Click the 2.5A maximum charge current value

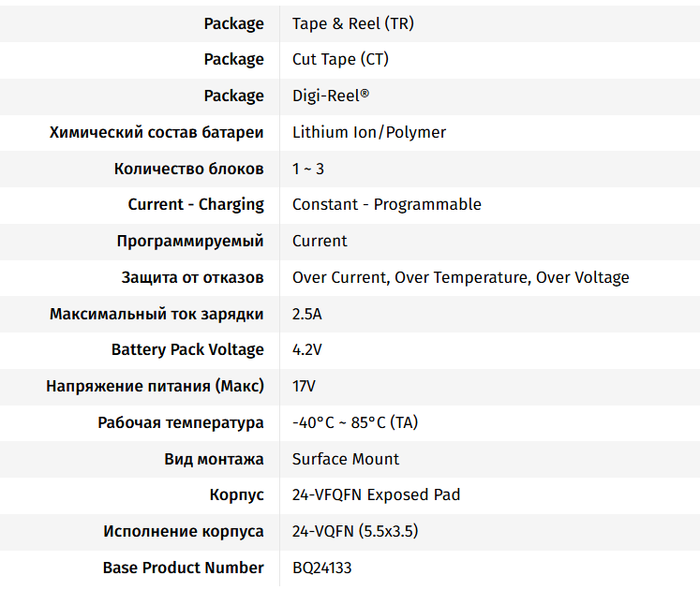[x=307, y=314]
